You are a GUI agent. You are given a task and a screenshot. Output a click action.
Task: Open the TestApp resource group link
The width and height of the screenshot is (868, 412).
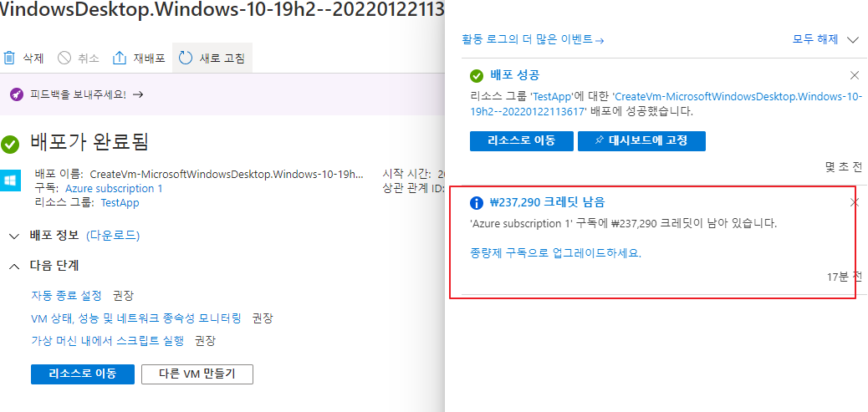pos(120,203)
